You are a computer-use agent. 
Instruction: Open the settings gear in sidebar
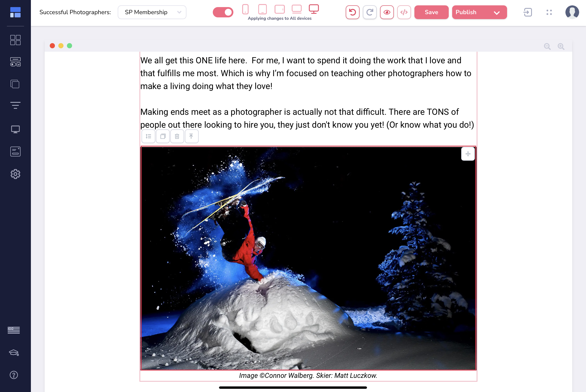point(15,174)
